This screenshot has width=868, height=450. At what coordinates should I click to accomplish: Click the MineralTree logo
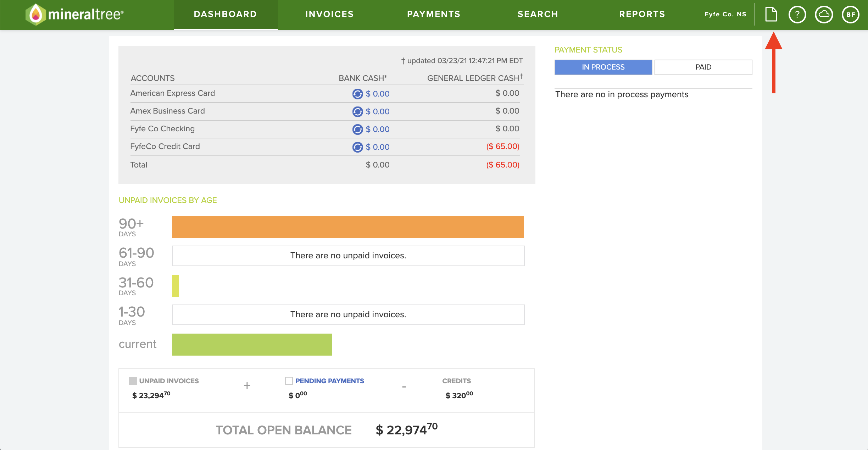74,14
